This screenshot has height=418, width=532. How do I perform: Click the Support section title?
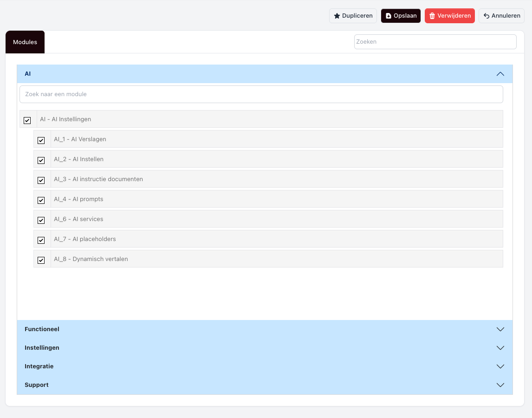pyautogui.click(x=37, y=385)
